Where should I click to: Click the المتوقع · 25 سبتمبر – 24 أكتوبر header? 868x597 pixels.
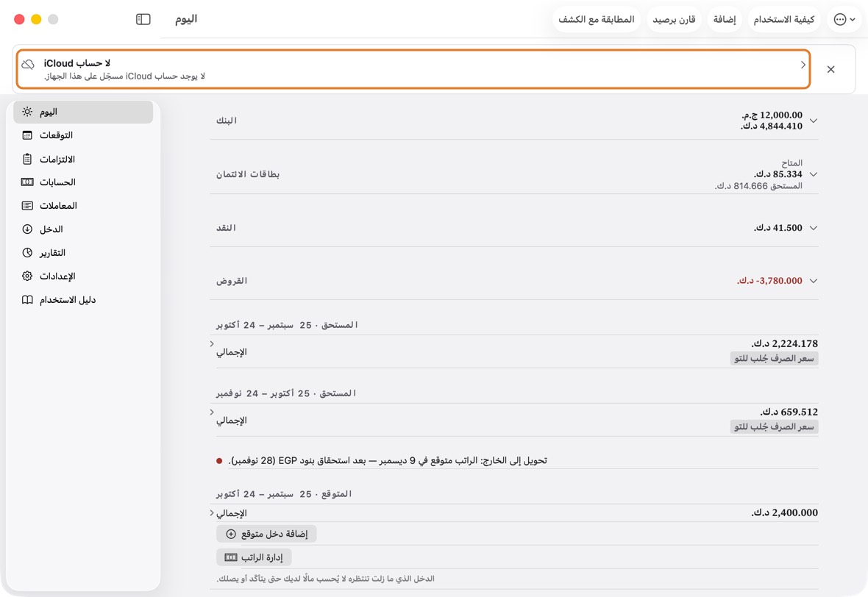pos(284,494)
